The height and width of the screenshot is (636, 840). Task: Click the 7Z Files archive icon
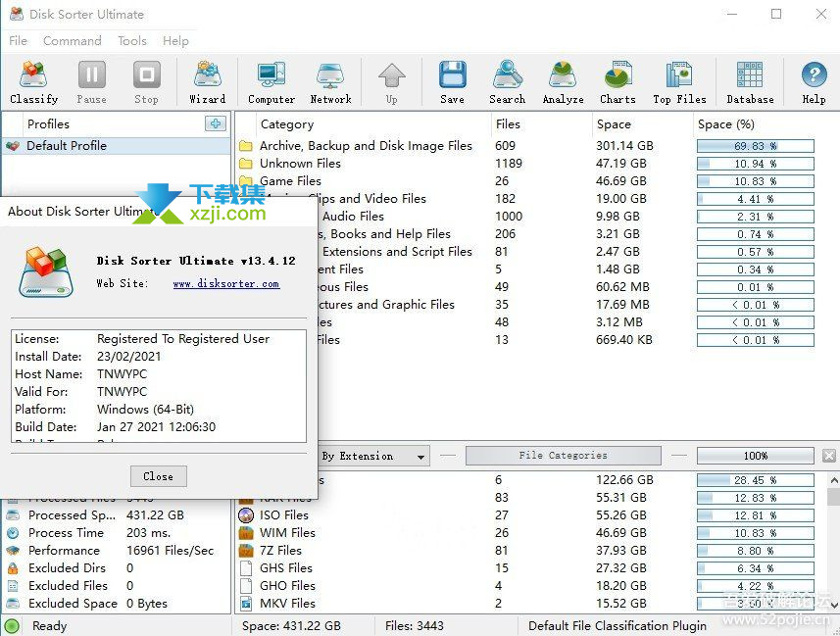(246, 551)
